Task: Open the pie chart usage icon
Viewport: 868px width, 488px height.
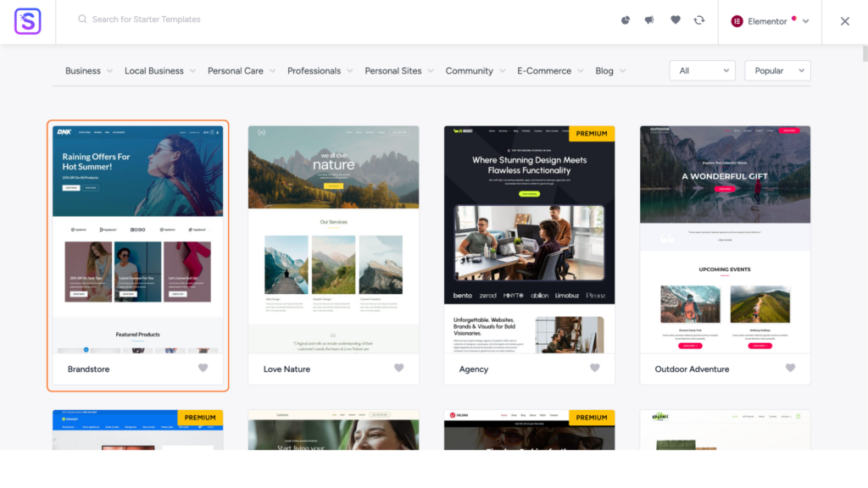Action: click(626, 20)
